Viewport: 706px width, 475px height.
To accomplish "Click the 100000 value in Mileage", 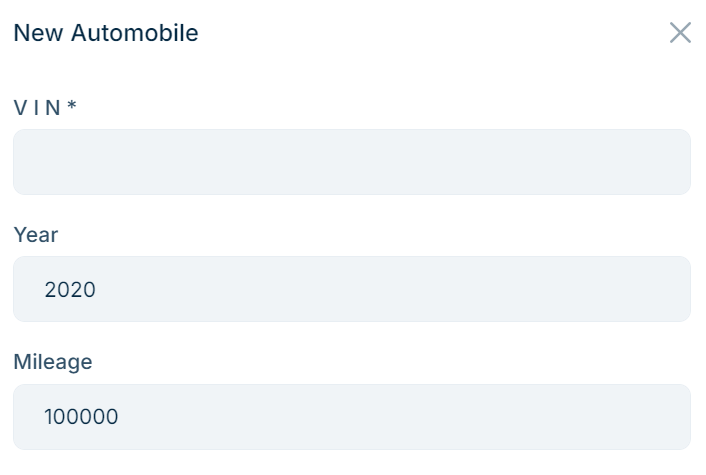I will [x=81, y=417].
